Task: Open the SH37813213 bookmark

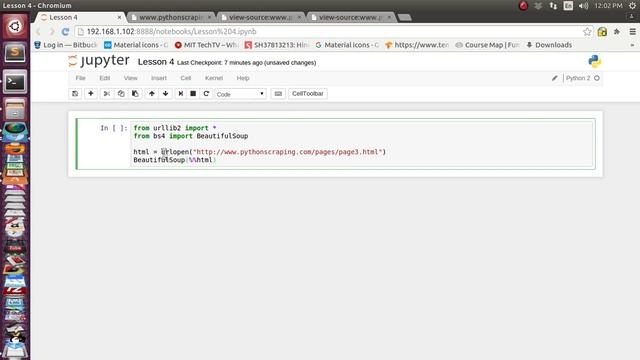Action: pos(277,45)
